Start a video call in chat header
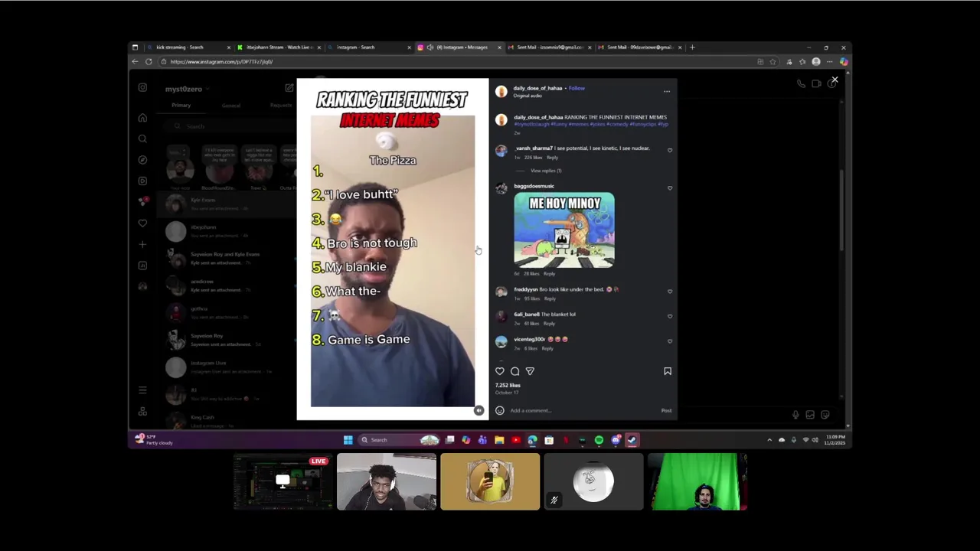 coord(816,83)
